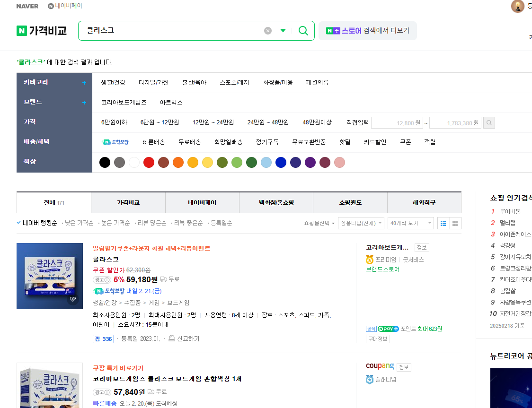Click 구매정보 button

(x=378, y=339)
